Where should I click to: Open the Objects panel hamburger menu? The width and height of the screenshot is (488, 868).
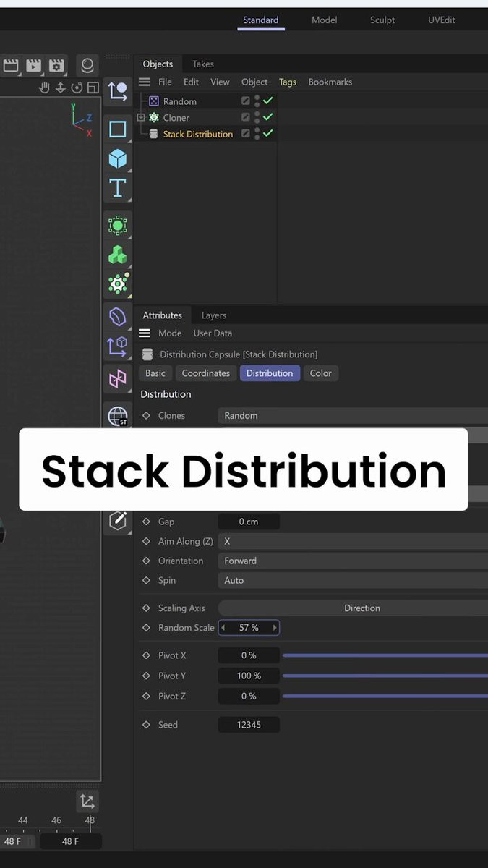point(145,82)
